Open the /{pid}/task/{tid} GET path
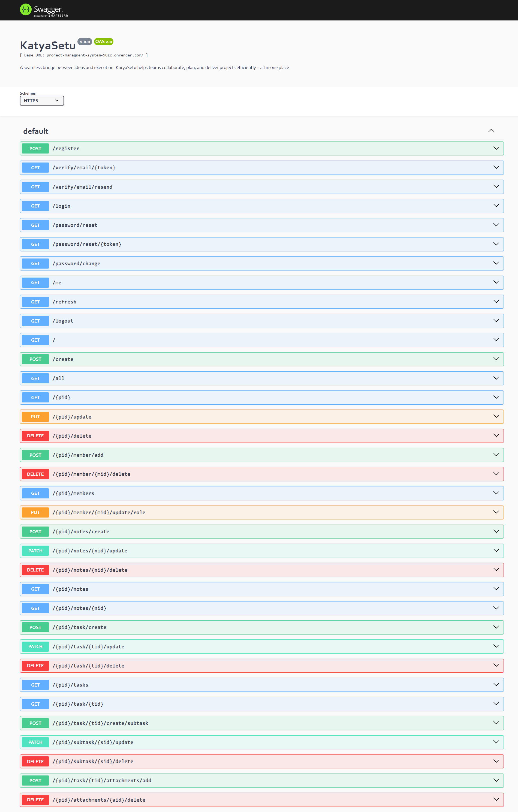Image resolution: width=518 pixels, height=812 pixels. 78,704
